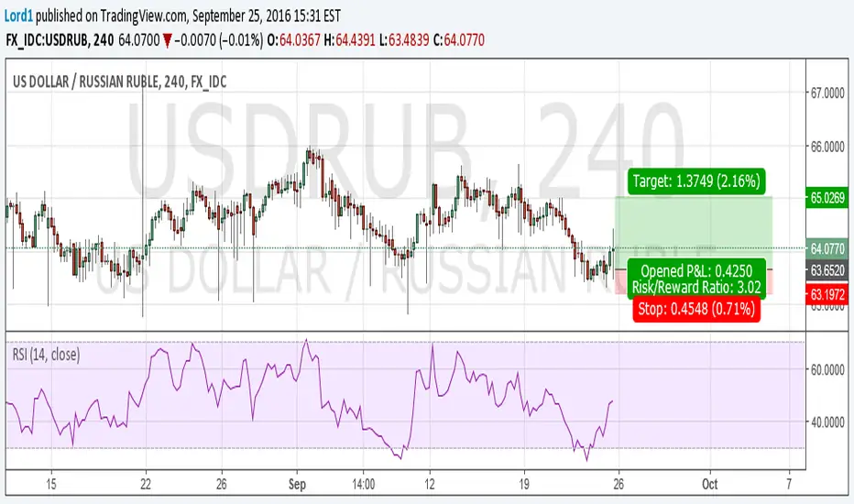Viewport: 854px width, 504px height.
Task: Select the Target: 1.3749 (2.16%) label
Action: 696,181
